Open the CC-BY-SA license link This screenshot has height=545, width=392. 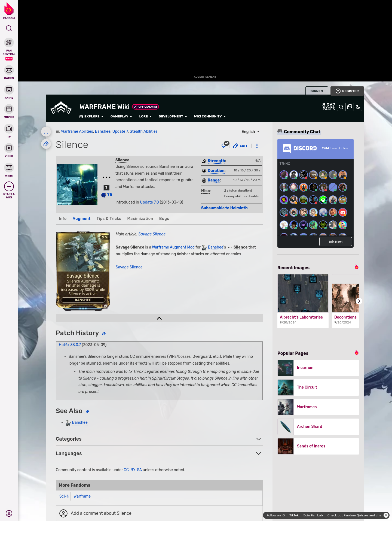[133, 470]
